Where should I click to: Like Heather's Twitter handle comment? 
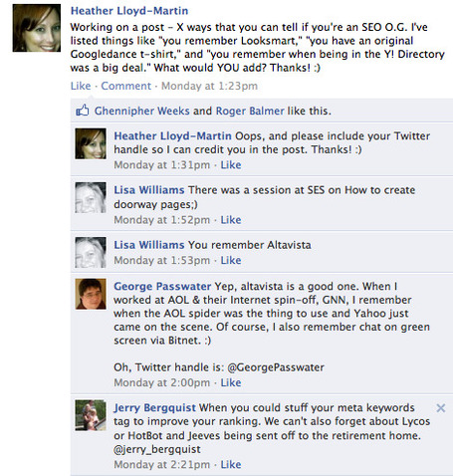[x=231, y=165]
